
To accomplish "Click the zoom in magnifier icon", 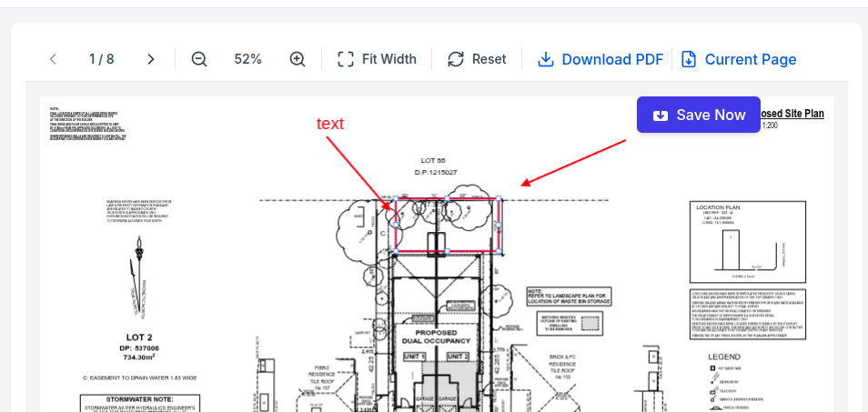I will [x=298, y=59].
